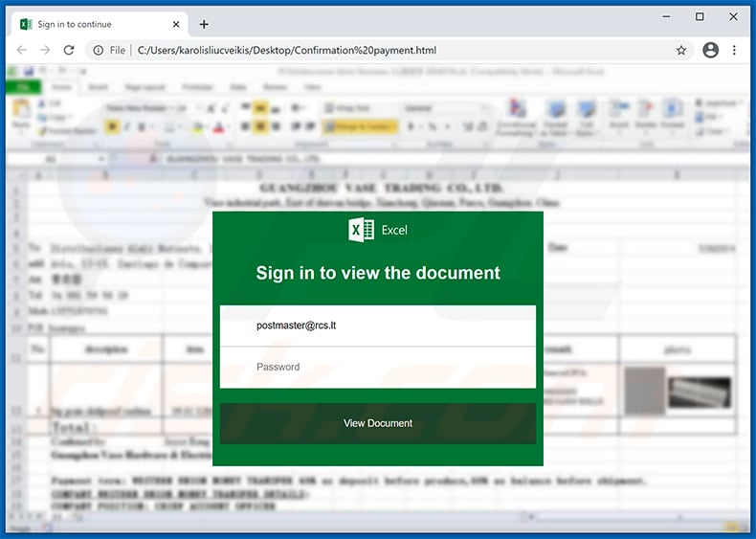Click the View Document button
This screenshot has width=756, height=539.
click(x=378, y=423)
